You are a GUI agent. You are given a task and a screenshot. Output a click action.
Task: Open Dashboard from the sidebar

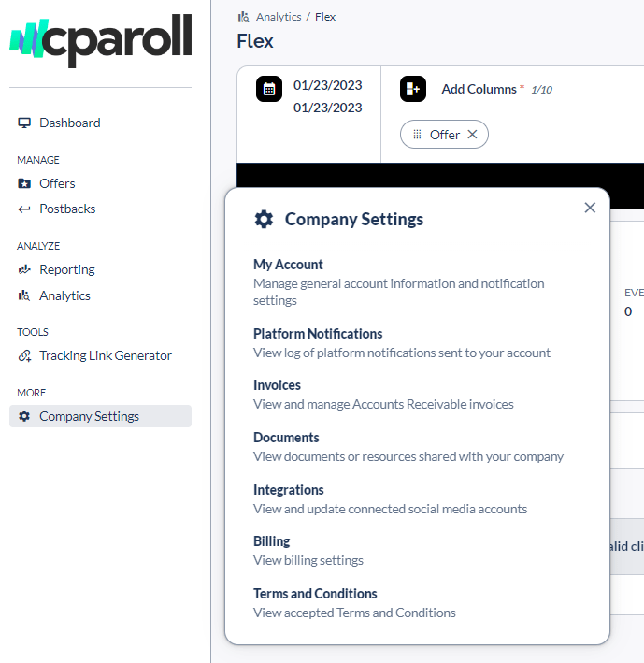tap(70, 123)
